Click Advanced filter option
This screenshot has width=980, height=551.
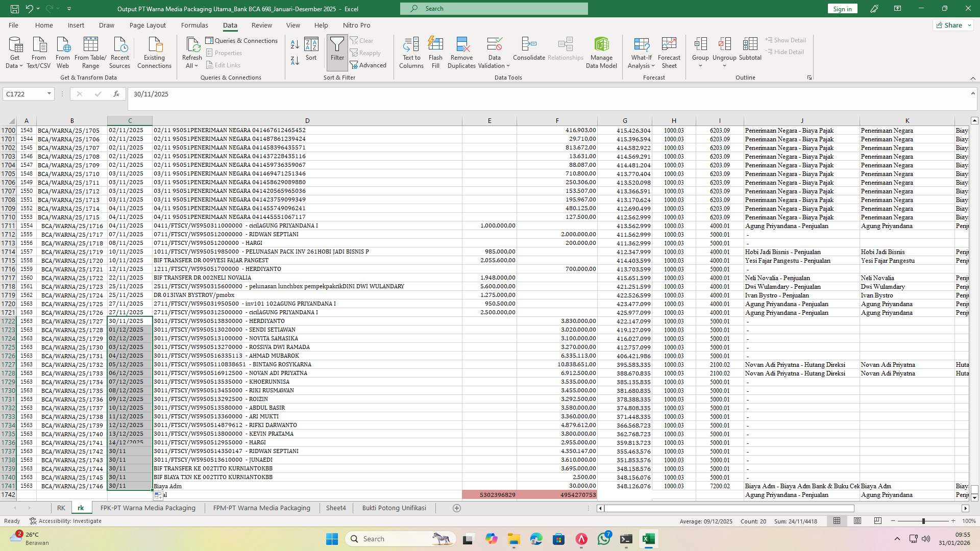(369, 65)
